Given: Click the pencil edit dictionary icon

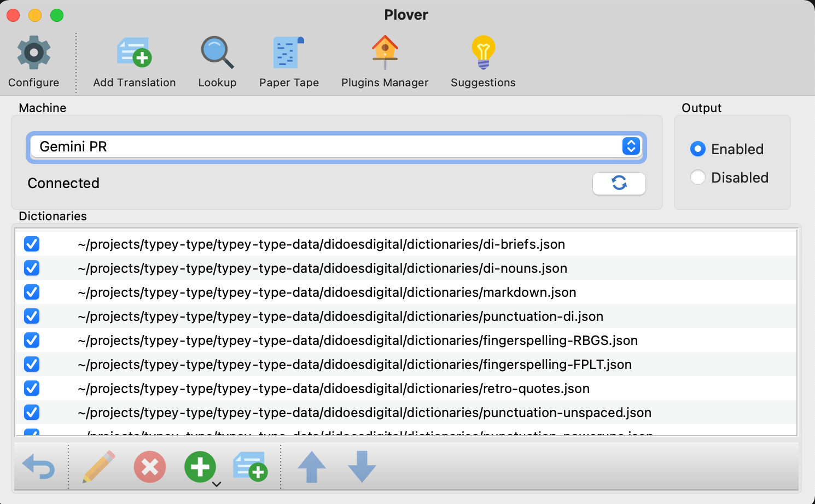Looking at the screenshot, I should click(x=99, y=467).
